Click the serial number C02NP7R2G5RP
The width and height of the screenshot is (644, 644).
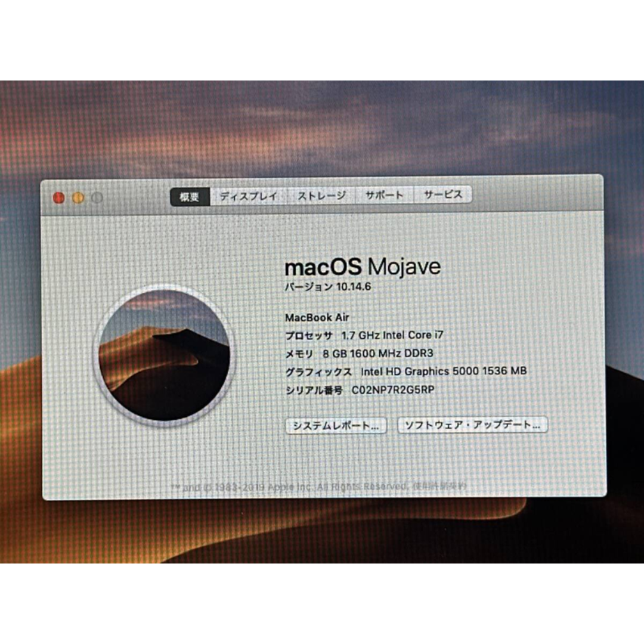point(393,390)
